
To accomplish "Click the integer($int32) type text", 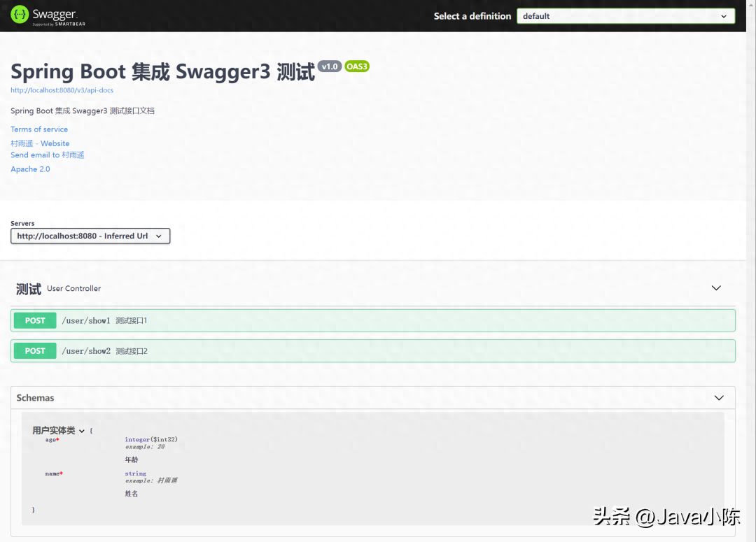I will coord(151,439).
